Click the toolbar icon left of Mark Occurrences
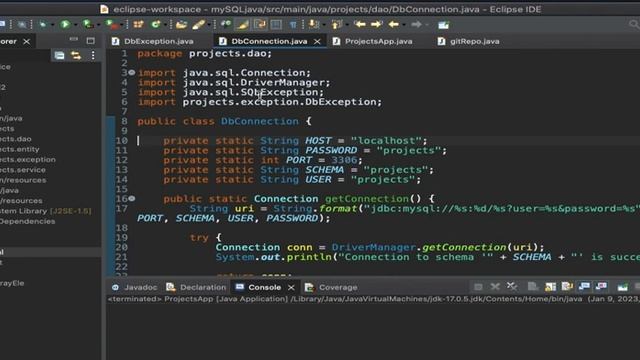The image size is (640, 360). tap(226, 24)
